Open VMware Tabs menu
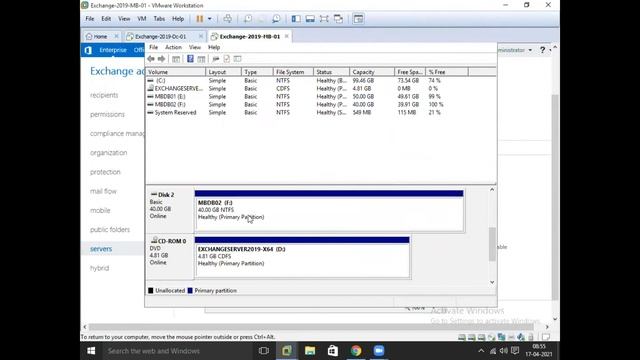 click(159, 19)
